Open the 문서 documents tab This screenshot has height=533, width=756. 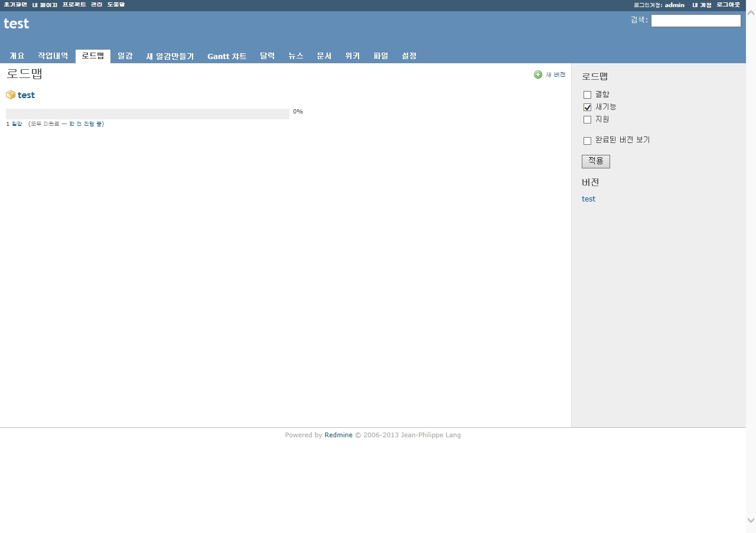(x=324, y=56)
